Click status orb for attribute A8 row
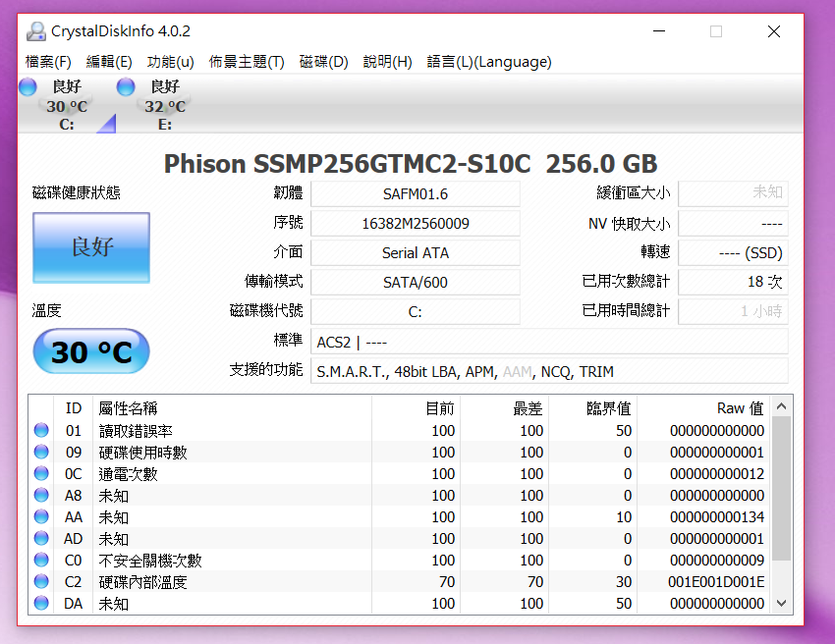 point(41,495)
